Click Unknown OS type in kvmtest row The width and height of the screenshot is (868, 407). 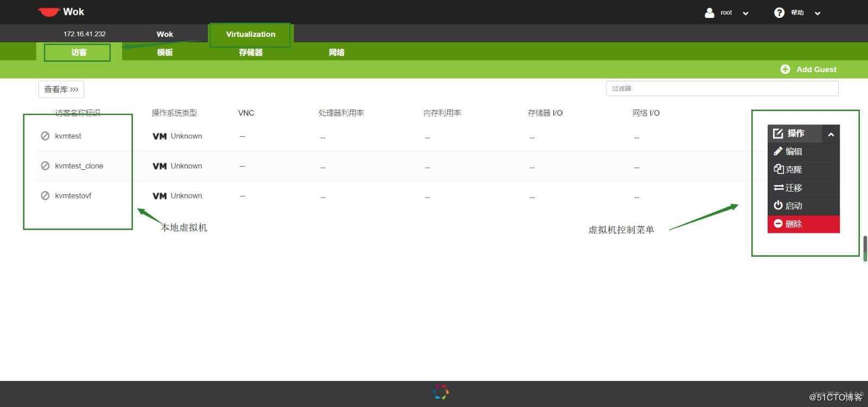186,136
